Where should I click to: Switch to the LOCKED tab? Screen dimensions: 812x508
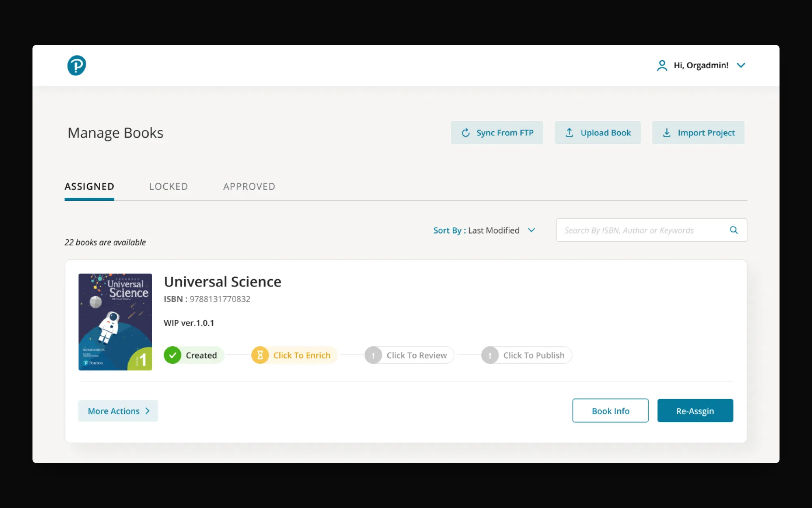tap(168, 187)
